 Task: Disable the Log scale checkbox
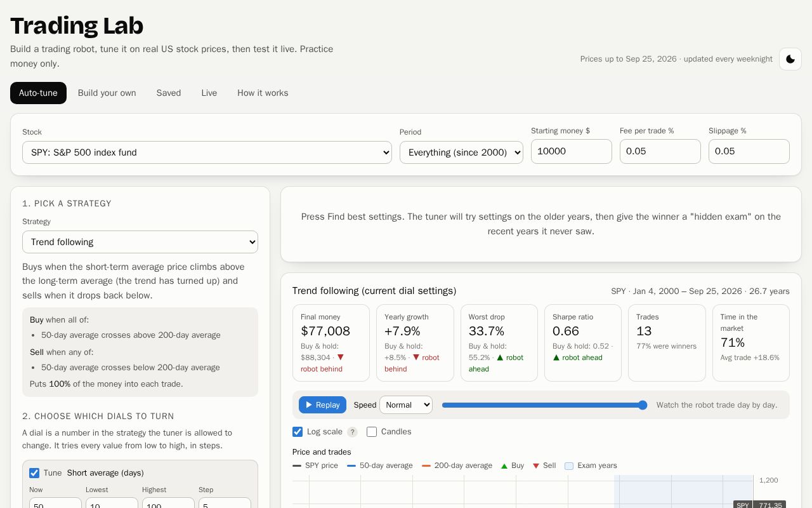pos(298,432)
